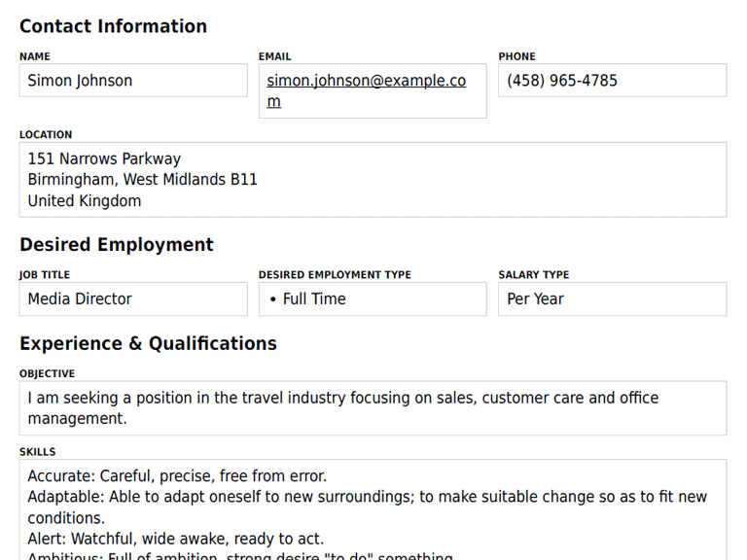The height and width of the screenshot is (560, 747).
Task: Click the SKILLS field label
Action: click(x=37, y=452)
